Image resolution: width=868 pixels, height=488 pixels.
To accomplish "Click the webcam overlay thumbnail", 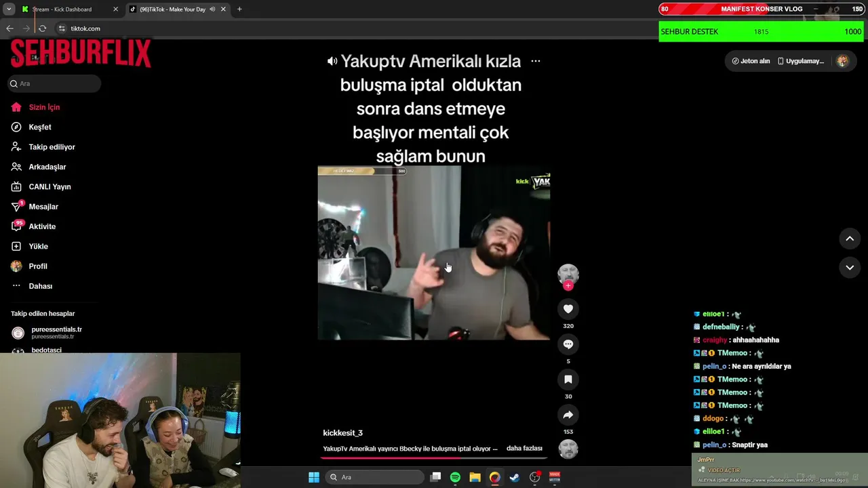I will click(x=120, y=420).
